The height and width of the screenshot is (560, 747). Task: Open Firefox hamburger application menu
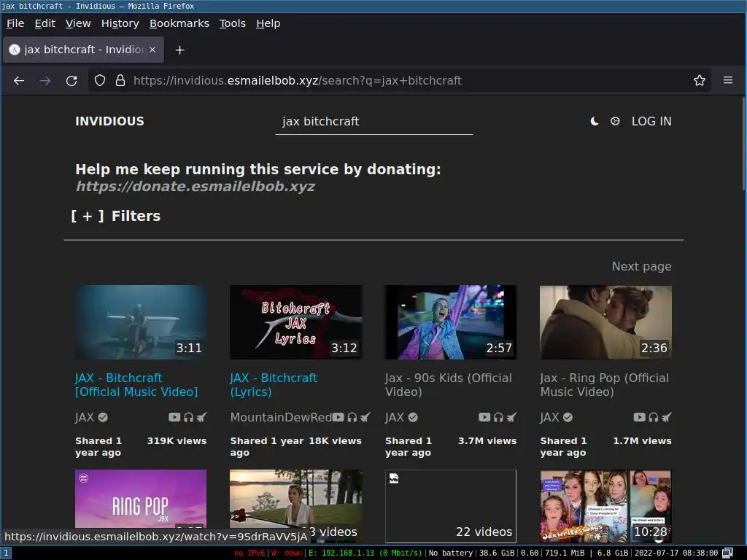[x=728, y=80]
